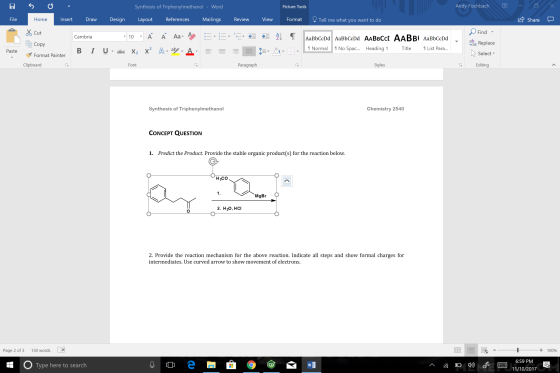Click the Share button
The image size is (560, 373).
pos(529,20)
